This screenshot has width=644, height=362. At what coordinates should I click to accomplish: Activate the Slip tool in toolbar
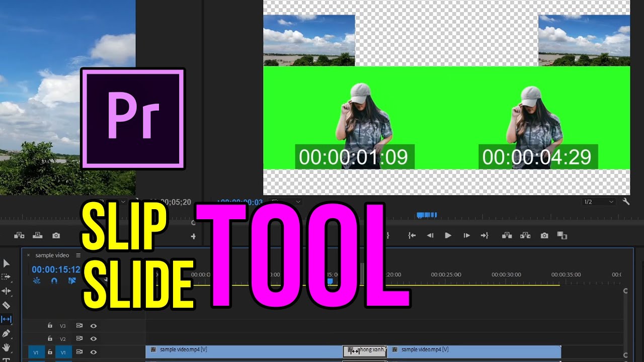pos(7,319)
